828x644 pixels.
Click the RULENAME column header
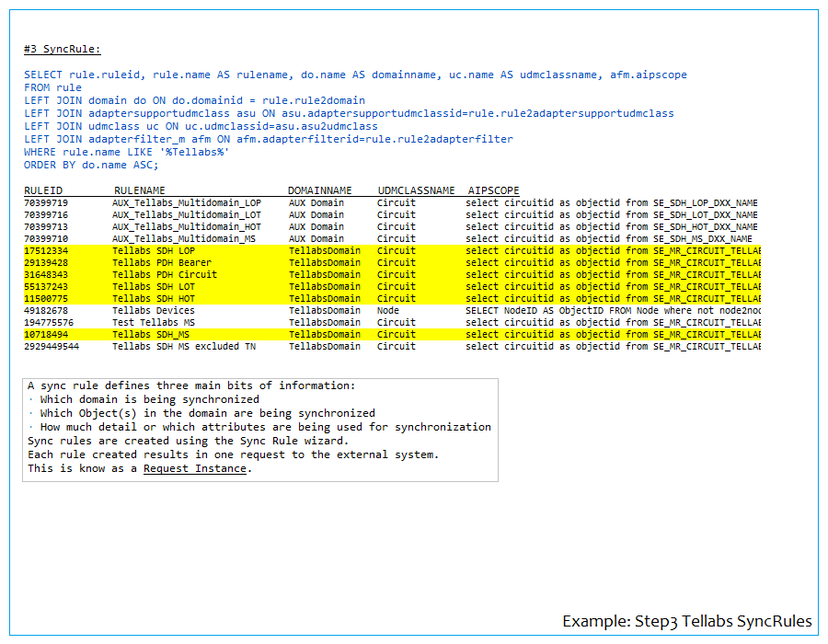click(x=140, y=190)
